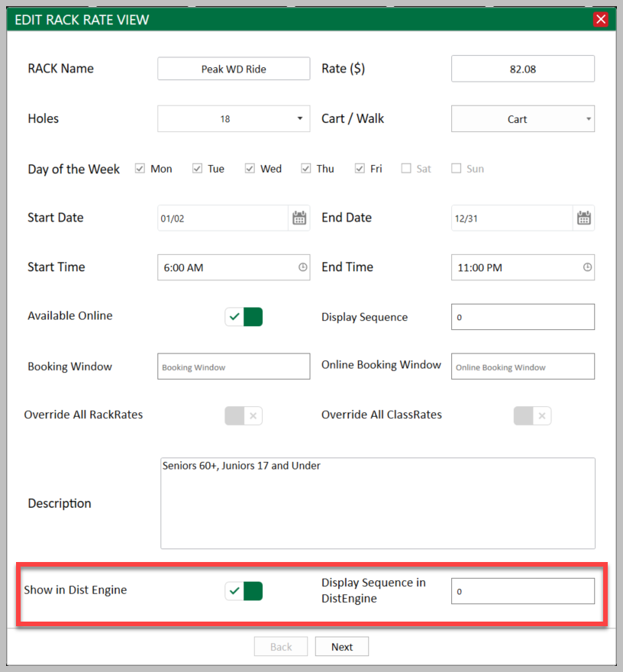Click the Start Time clock icon
Viewport: 623px width, 672px height.
click(303, 267)
